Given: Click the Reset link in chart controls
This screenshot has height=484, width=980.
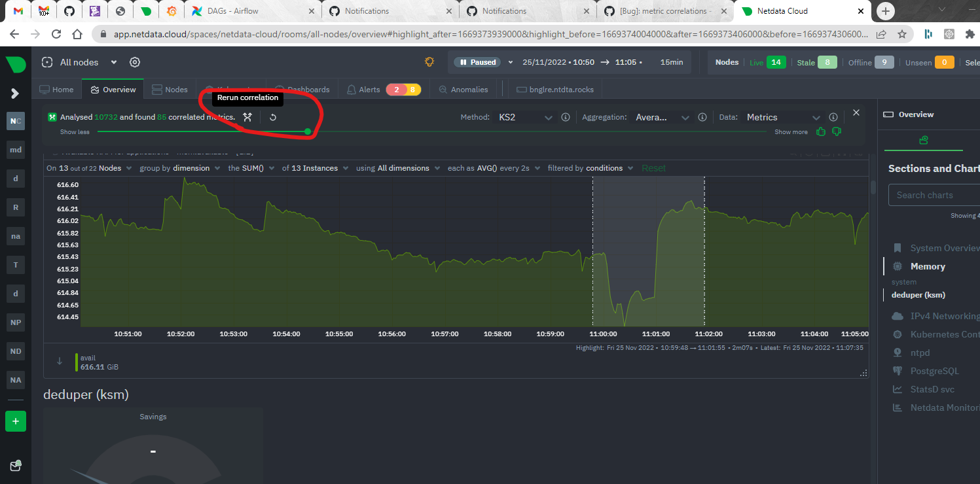Looking at the screenshot, I should coord(653,167).
